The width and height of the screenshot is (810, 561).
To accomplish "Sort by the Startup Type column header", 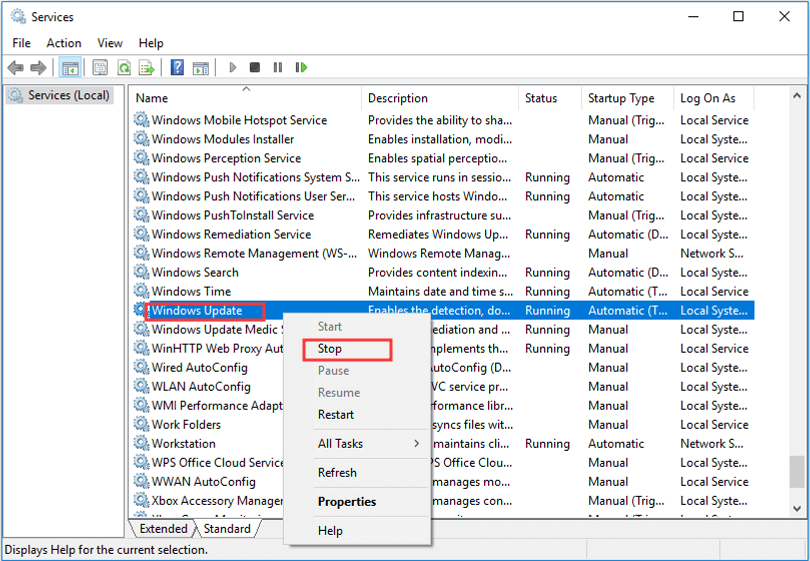I will (627, 98).
